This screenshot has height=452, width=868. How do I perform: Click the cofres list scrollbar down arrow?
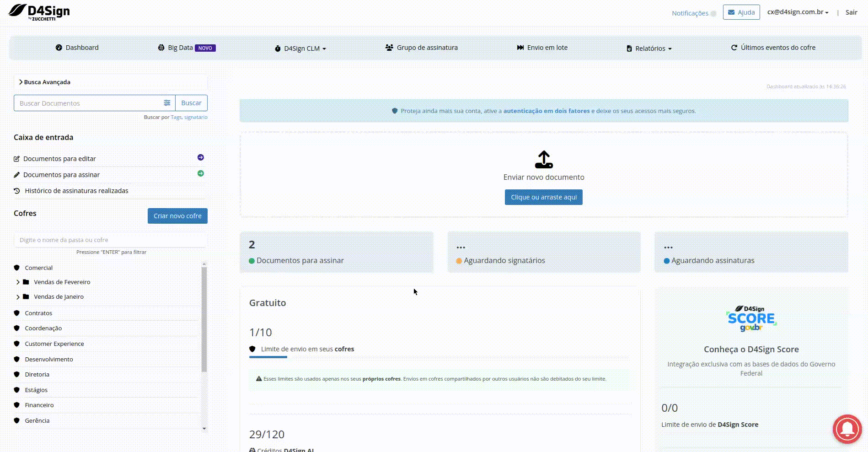(204, 429)
